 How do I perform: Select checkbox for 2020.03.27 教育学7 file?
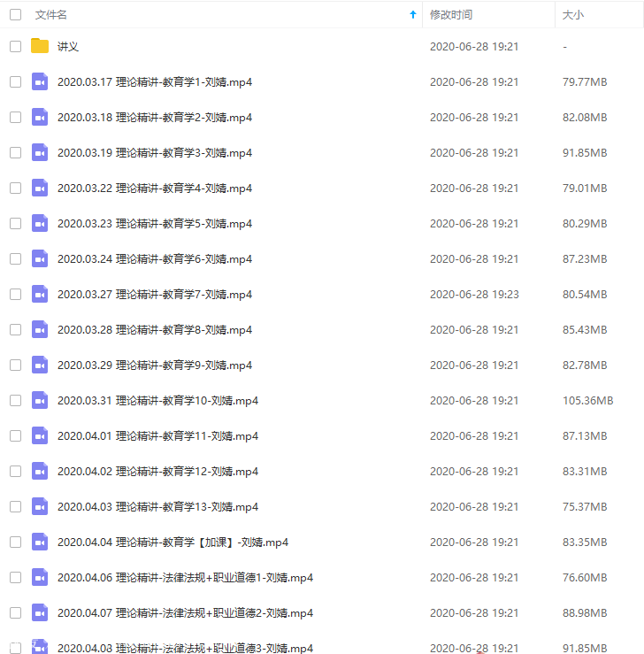click(x=15, y=295)
